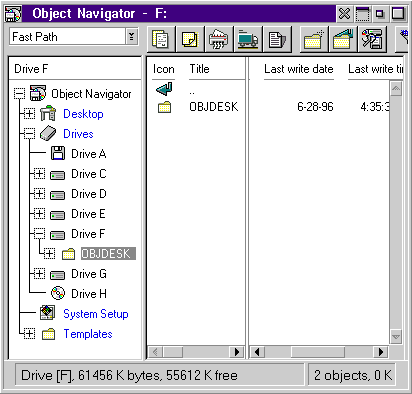
Task: Click the text document page icon
Action: 277,39
